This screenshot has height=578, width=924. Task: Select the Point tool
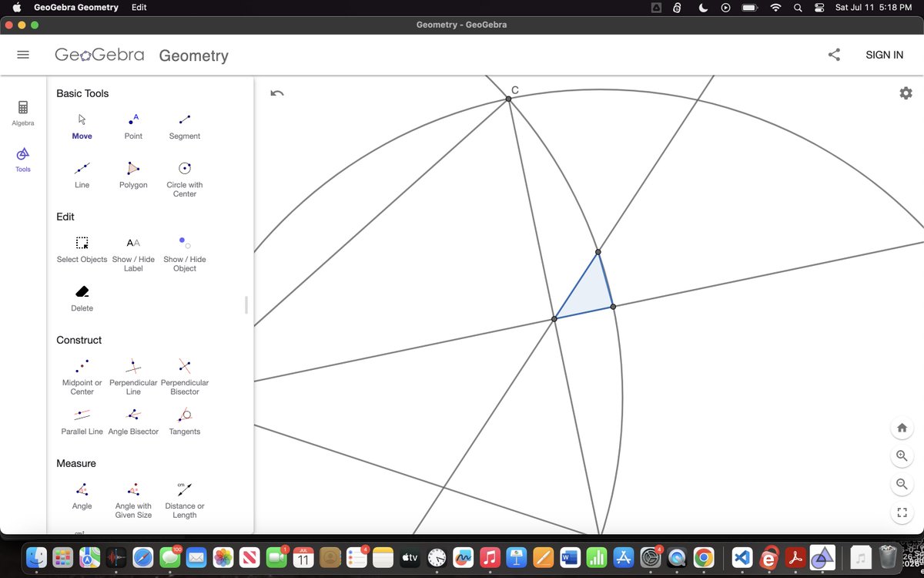tap(133, 126)
